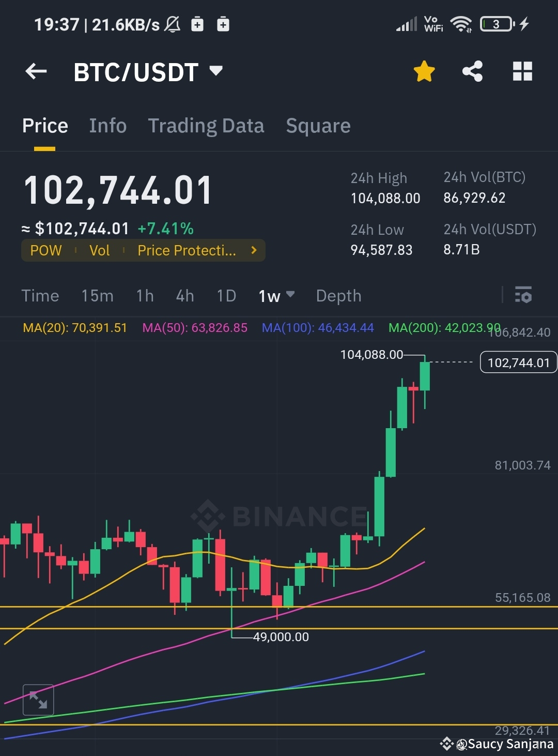Tap the 49,000.00 low marker on chart
Viewport: 558px width, 756px height.
tap(281, 637)
